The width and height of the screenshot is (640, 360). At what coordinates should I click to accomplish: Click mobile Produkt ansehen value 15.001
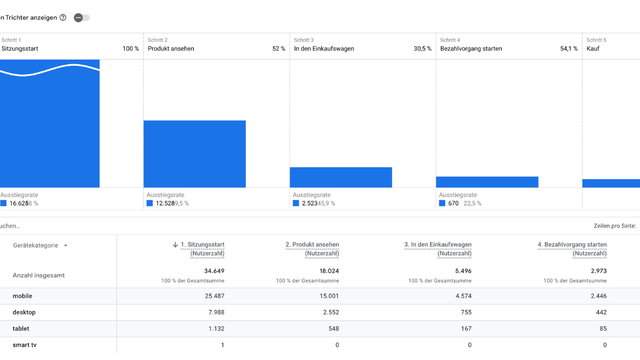[x=329, y=296]
